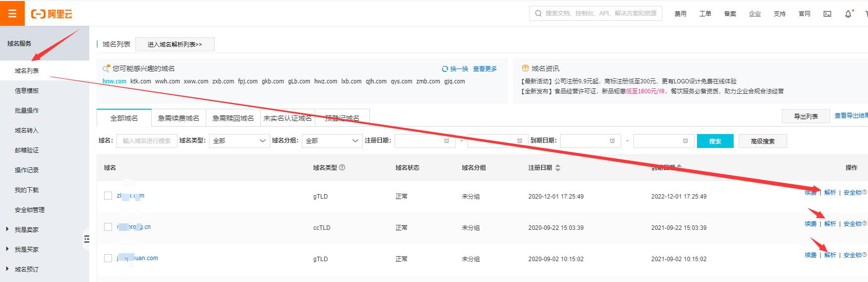Open 费用 in the top menu
Screen dimensions: 868x282
click(680, 14)
